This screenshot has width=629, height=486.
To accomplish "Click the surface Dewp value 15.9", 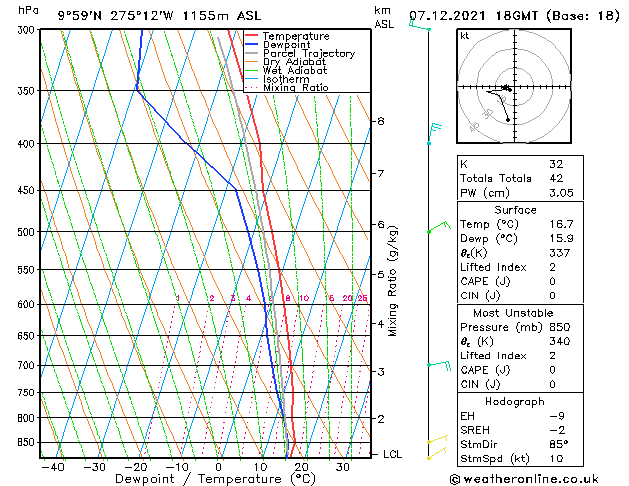I will [x=561, y=239].
